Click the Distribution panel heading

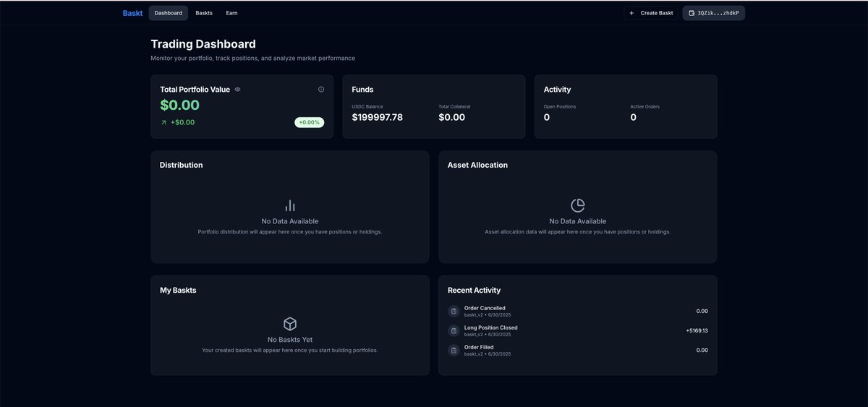[x=181, y=165]
